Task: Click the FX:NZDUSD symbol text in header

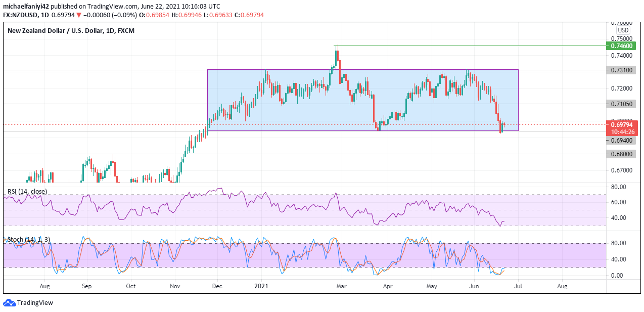Action: [x=20, y=15]
